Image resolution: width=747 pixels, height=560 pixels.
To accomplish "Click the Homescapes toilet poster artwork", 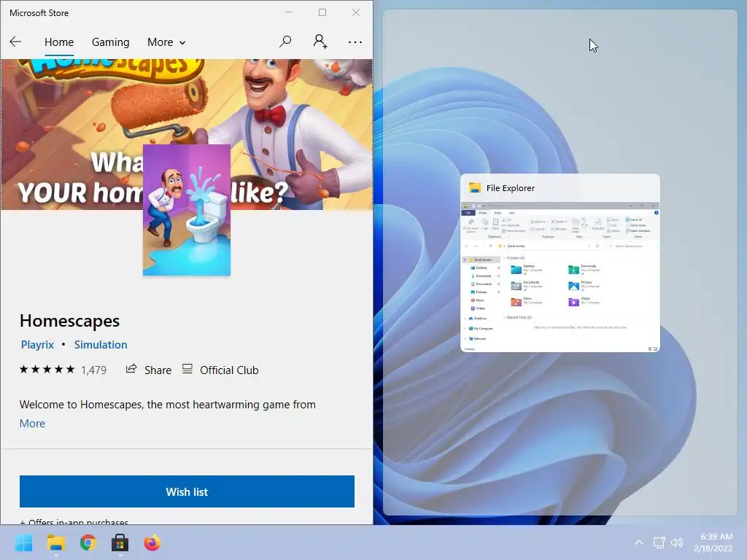I will 187,210.
